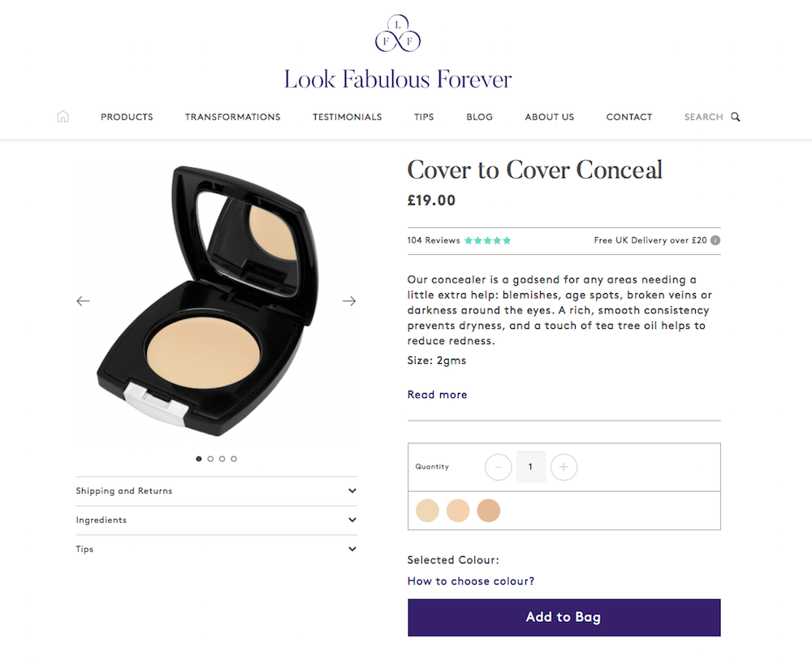The height and width of the screenshot is (665, 812).
Task: Select the third image carousel dot
Action: (x=222, y=459)
